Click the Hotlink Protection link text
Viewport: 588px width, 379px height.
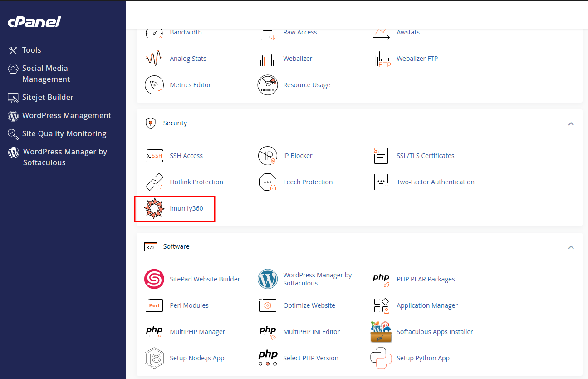[x=196, y=182]
